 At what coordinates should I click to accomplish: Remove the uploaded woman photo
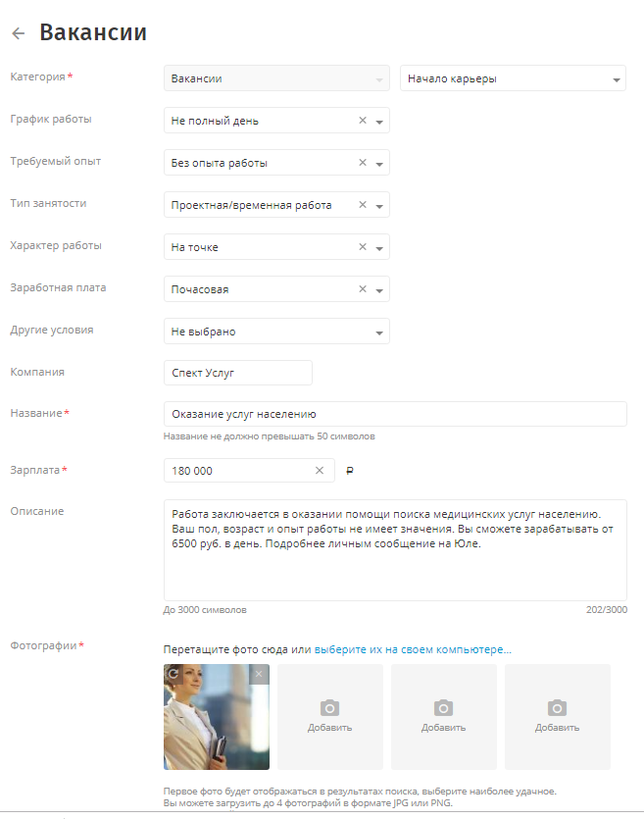[x=259, y=674]
